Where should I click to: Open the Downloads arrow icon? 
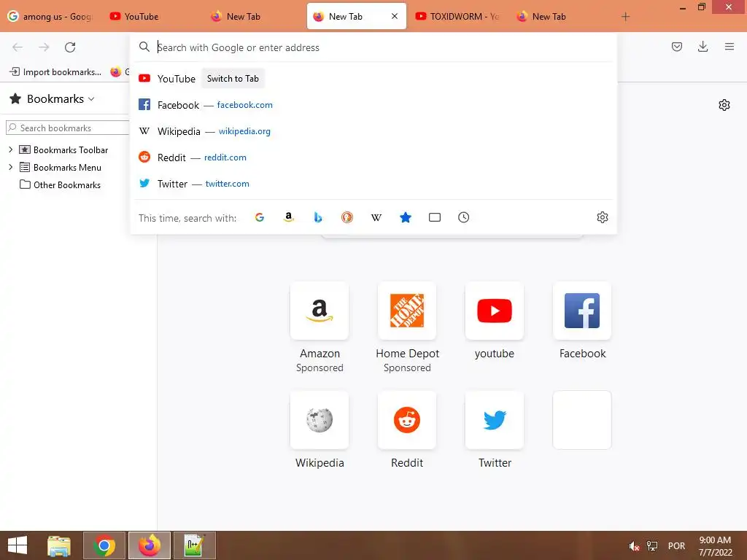(703, 47)
